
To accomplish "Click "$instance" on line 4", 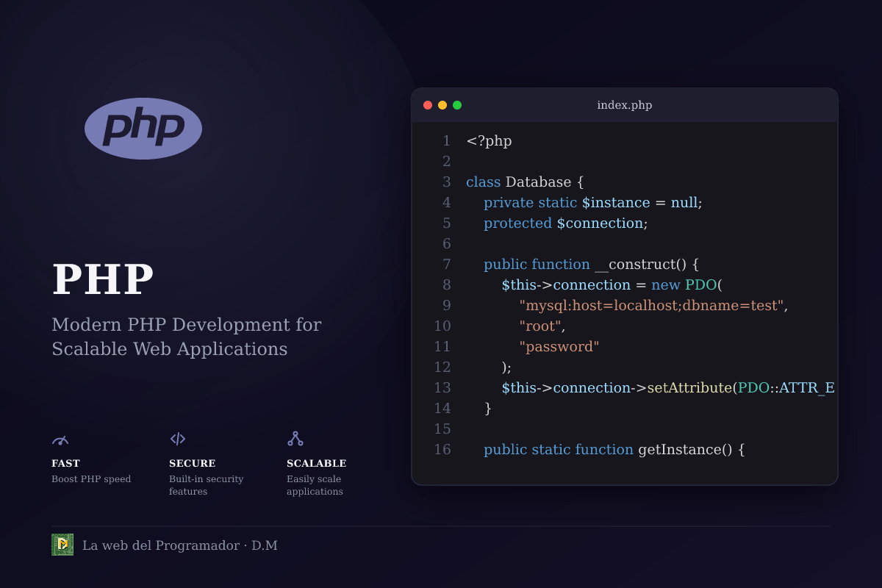I will 616,203.
